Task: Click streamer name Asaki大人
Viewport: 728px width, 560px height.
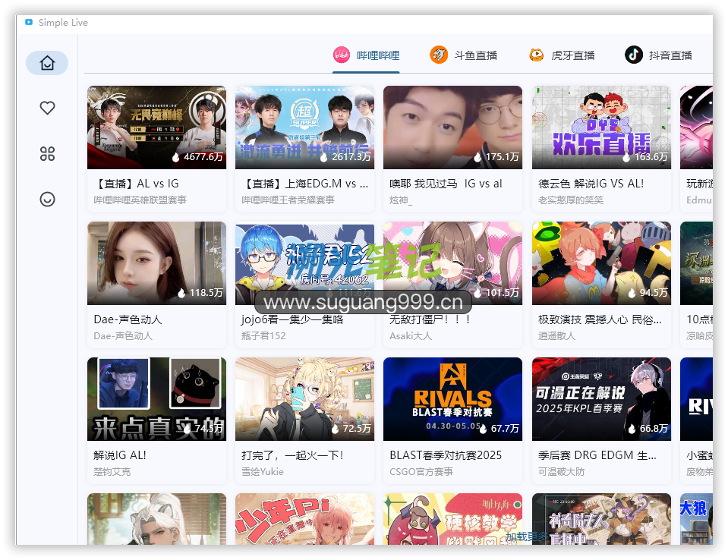Action: [x=411, y=336]
